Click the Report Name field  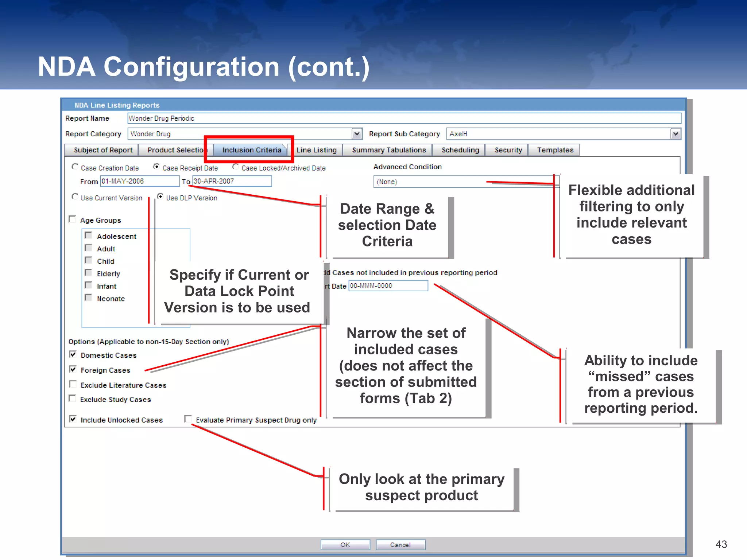pyautogui.click(x=404, y=118)
